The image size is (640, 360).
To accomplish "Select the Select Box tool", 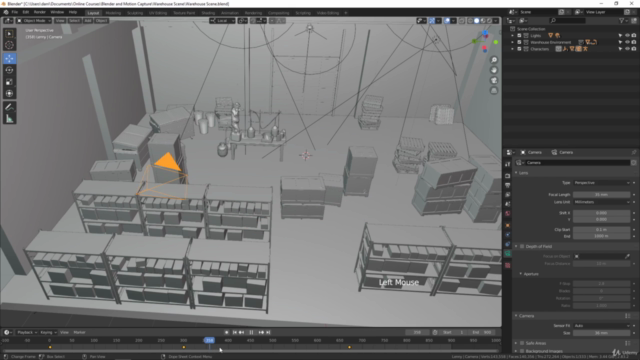I will pyautogui.click(x=9, y=33).
